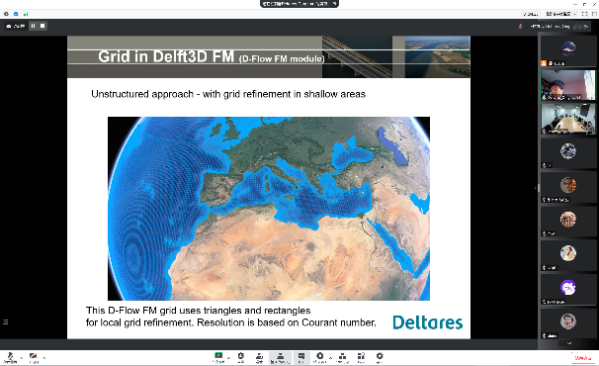Click the red end meeting button
Viewport: 599px width, 366px height.
tap(583, 358)
